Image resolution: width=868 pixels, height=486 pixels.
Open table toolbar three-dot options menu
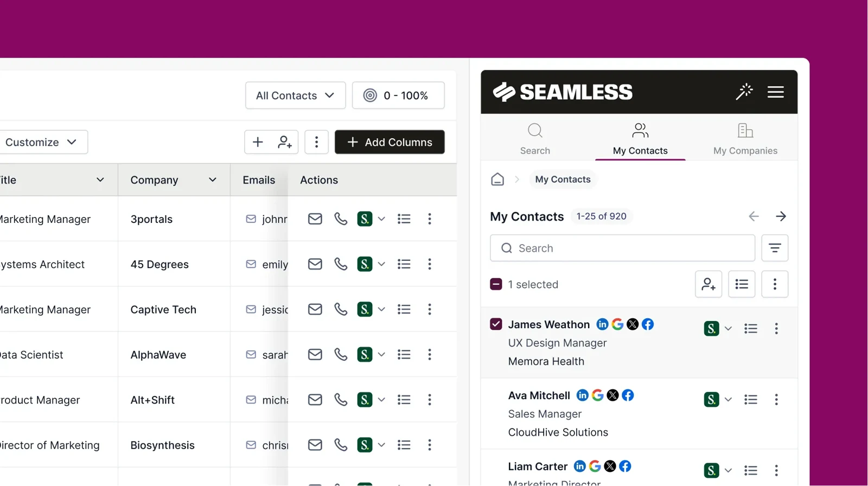(x=317, y=142)
